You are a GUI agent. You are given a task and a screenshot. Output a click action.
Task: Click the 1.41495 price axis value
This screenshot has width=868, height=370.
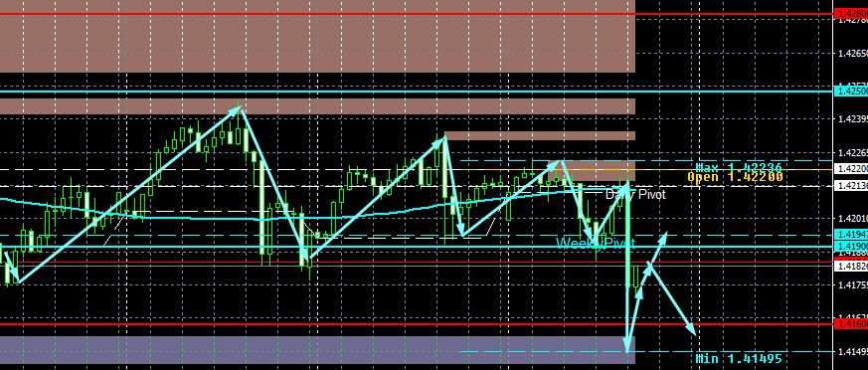[852, 351]
